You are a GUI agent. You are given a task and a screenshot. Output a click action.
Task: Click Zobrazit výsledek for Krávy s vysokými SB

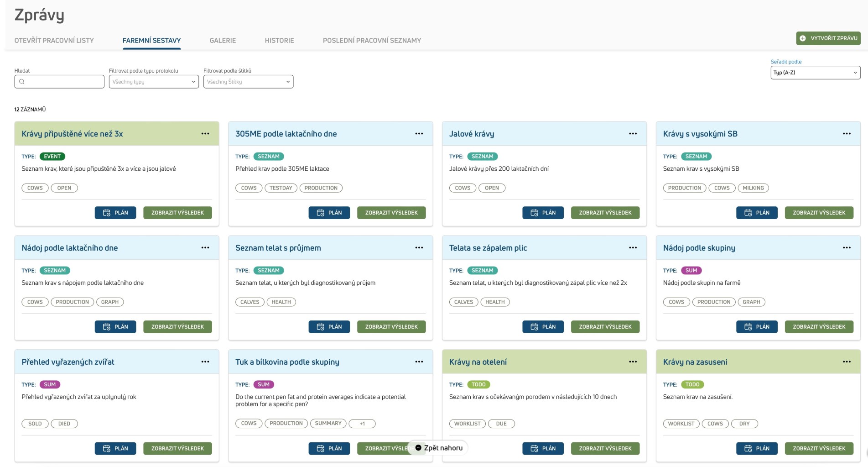tap(819, 213)
